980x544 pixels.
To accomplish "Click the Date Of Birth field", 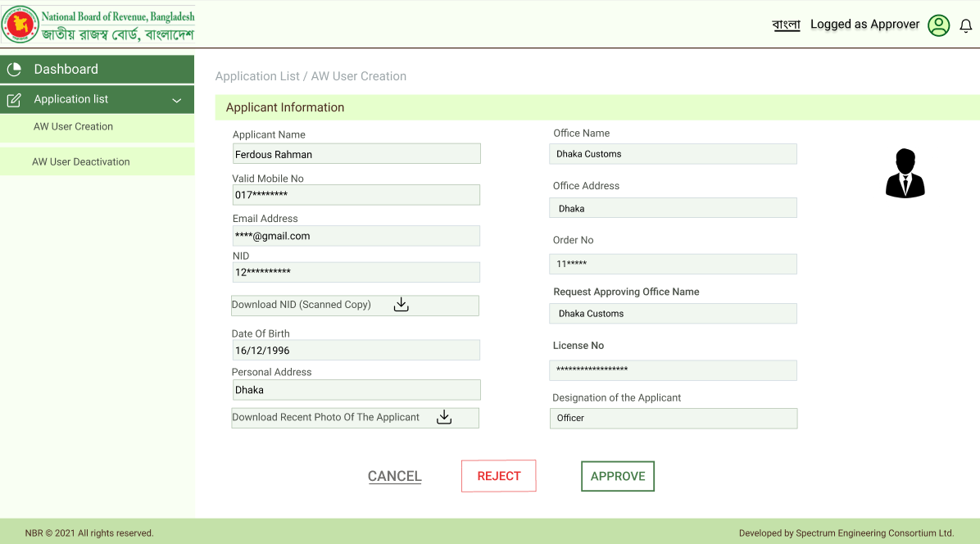I will pos(356,350).
